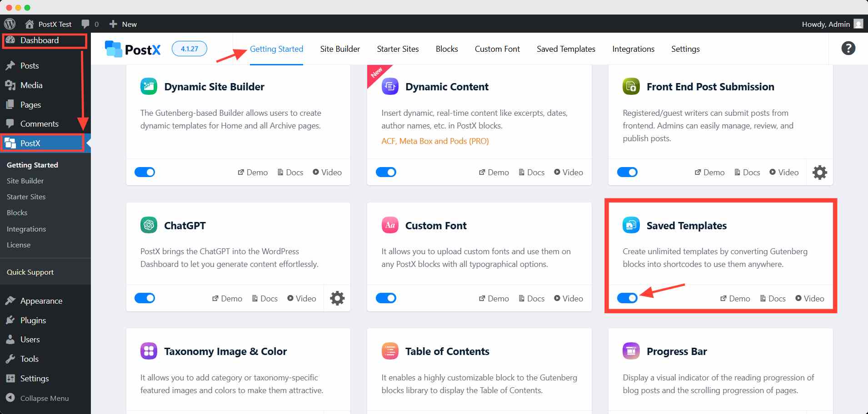This screenshot has height=414, width=868.
Task: Click the Table of Contents icon
Action: tap(390, 351)
